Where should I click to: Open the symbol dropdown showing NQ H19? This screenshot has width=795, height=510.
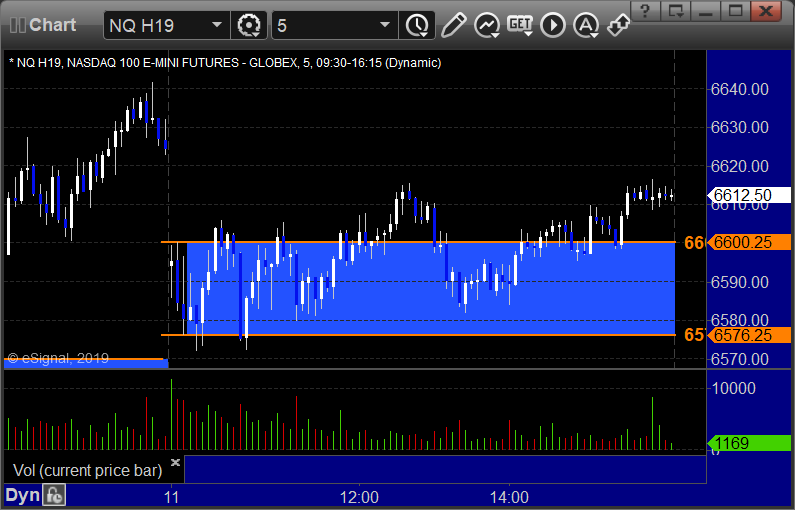(166, 25)
